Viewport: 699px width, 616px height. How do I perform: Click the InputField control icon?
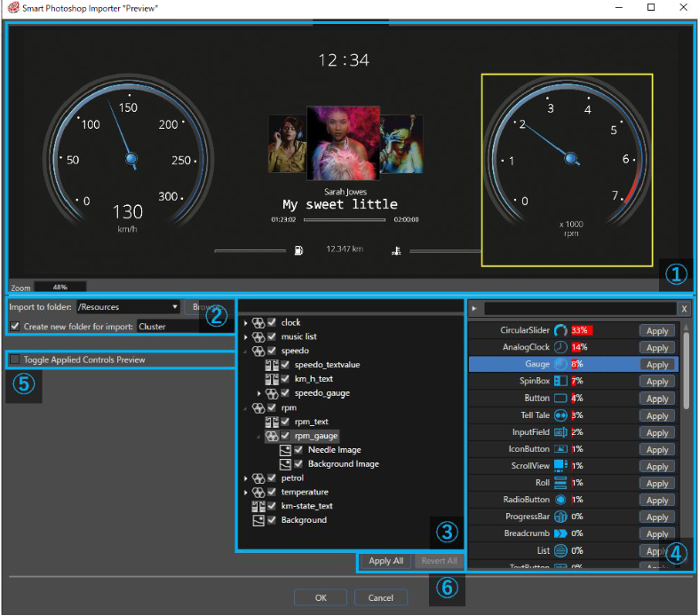coord(560,432)
